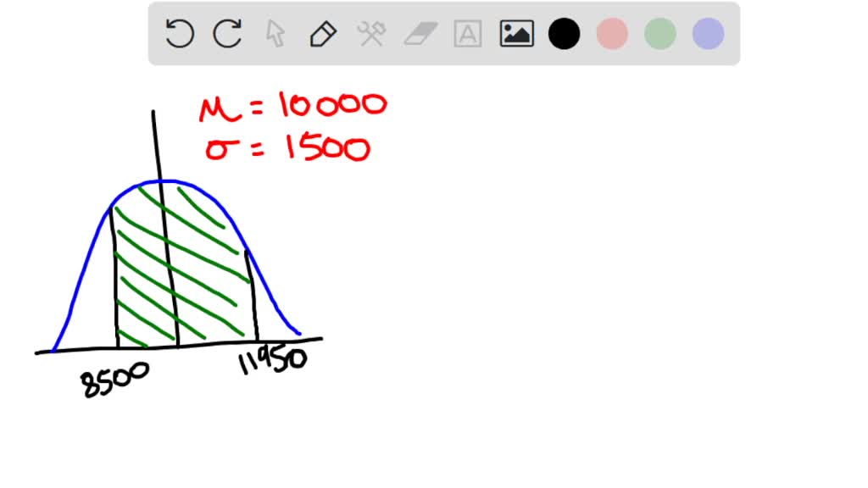Image resolution: width=868 pixels, height=488 pixels.
Task: Select the pointer selection tool
Action: (x=275, y=34)
